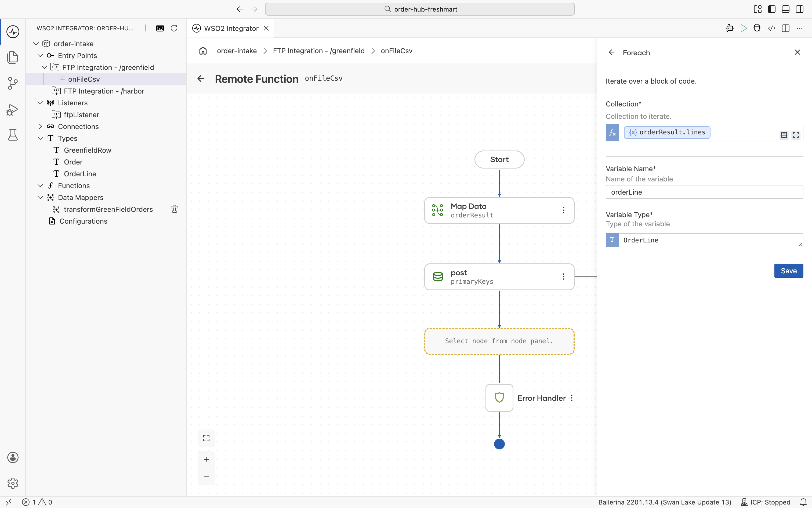
Task: Click the home icon in breadcrumb
Action: pos(203,51)
